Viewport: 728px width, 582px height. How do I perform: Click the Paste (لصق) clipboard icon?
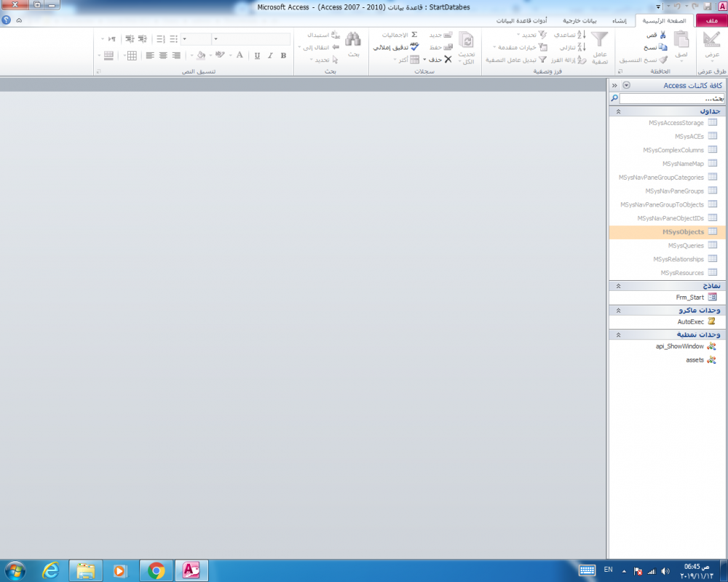click(x=681, y=40)
